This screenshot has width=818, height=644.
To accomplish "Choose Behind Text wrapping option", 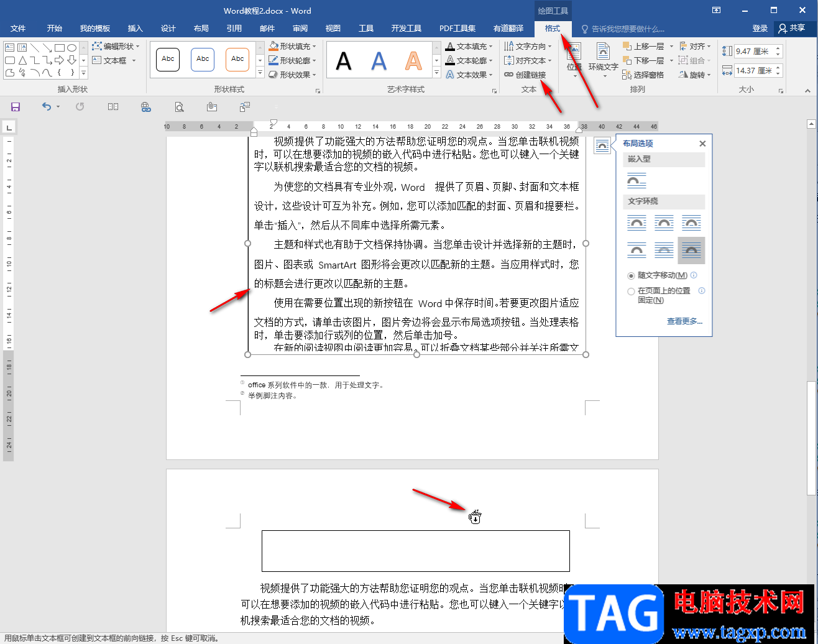I will pyautogui.click(x=664, y=251).
